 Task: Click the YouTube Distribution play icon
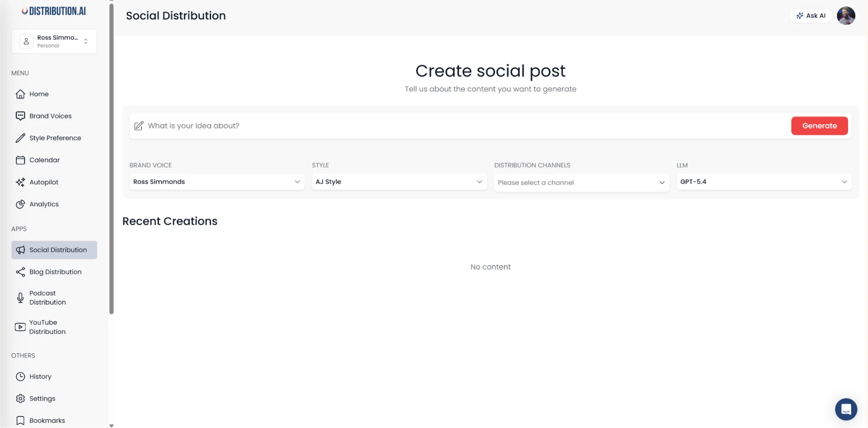pos(20,327)
